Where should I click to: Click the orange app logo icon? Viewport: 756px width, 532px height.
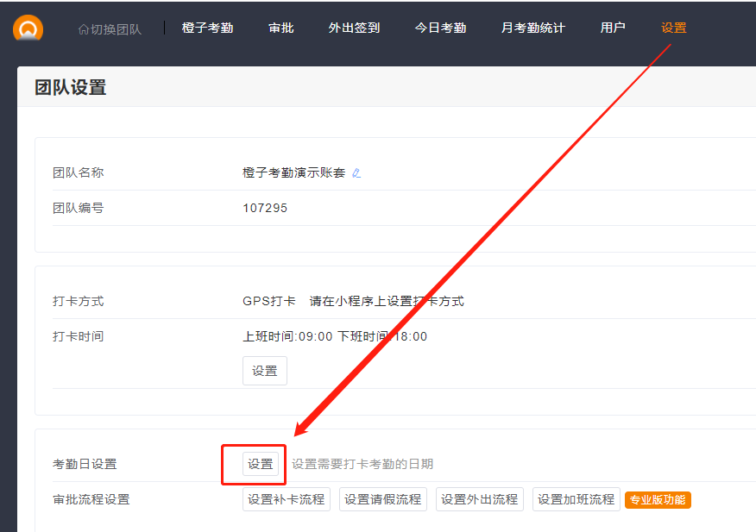point(28,28)
